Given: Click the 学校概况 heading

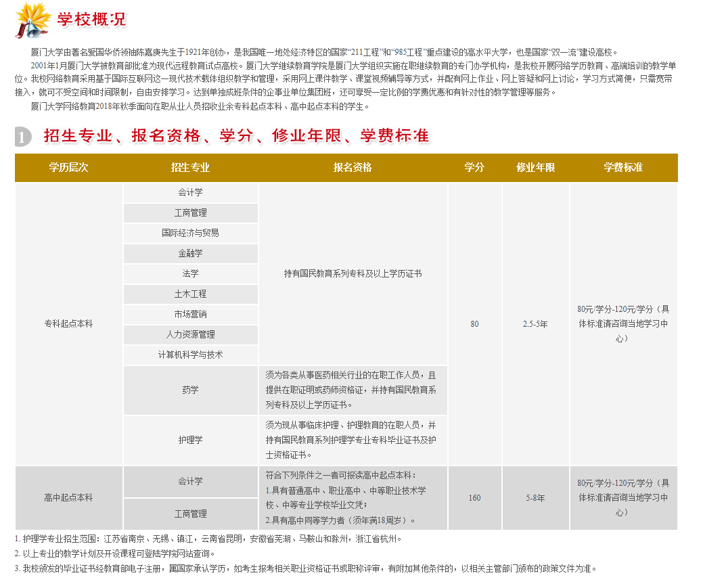Looking at the screenshot, I should tap(92, 20).
